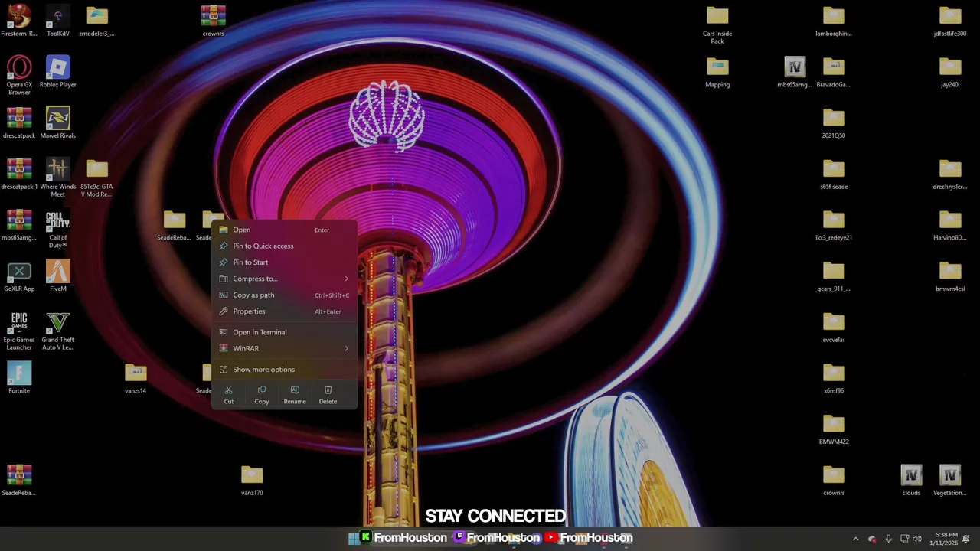980x551 pixels.
Task: Open Properties from the context menu
Action: click(284, 311)
